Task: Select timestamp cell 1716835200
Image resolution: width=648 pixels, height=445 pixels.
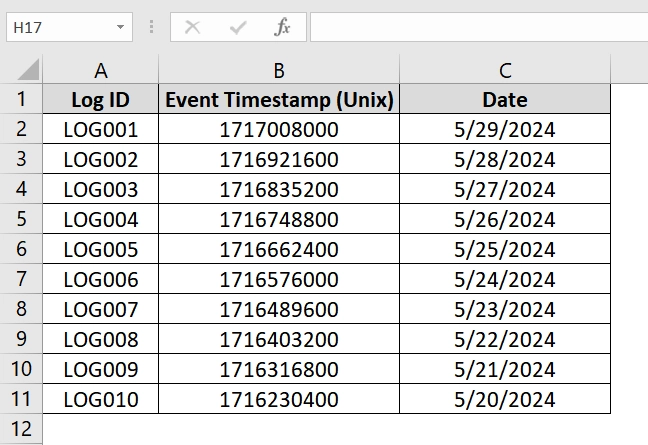Action: click(x=279, y=189)
